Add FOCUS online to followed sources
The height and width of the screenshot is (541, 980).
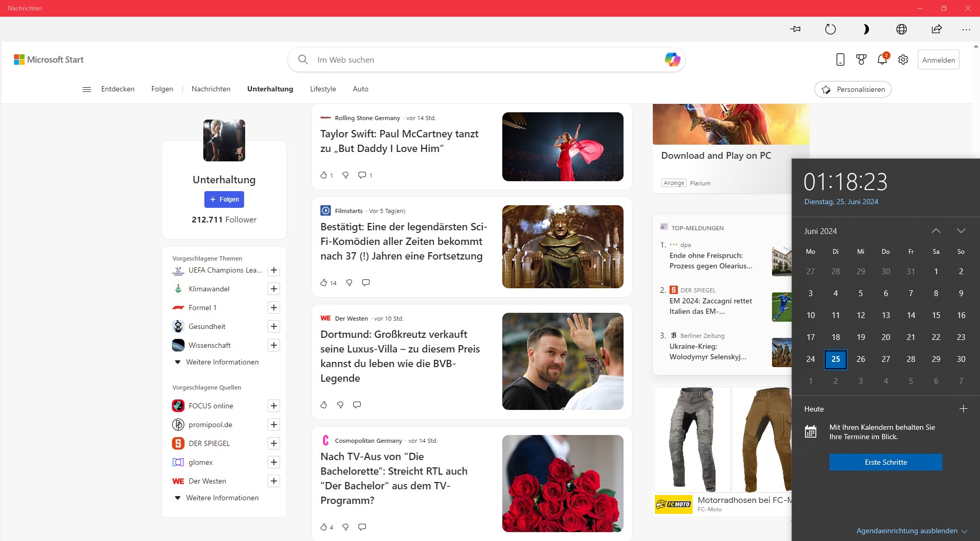tap(274, 406)
